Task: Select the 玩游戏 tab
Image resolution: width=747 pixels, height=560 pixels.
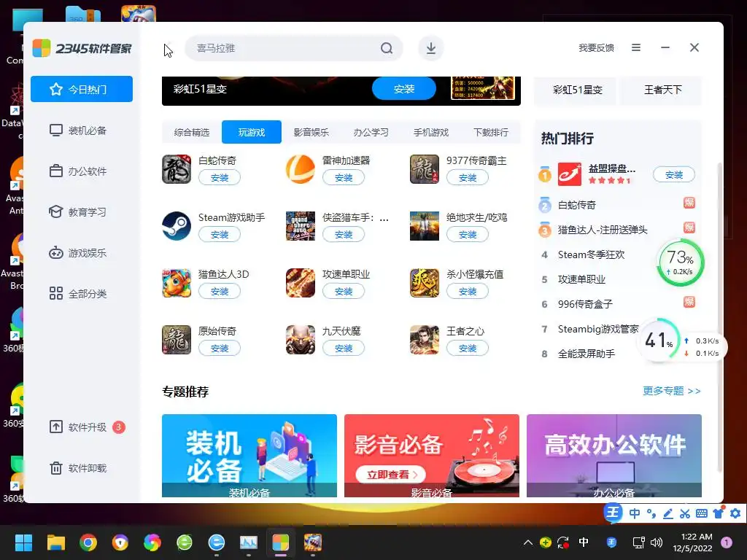Action: (x=252, y=133)
